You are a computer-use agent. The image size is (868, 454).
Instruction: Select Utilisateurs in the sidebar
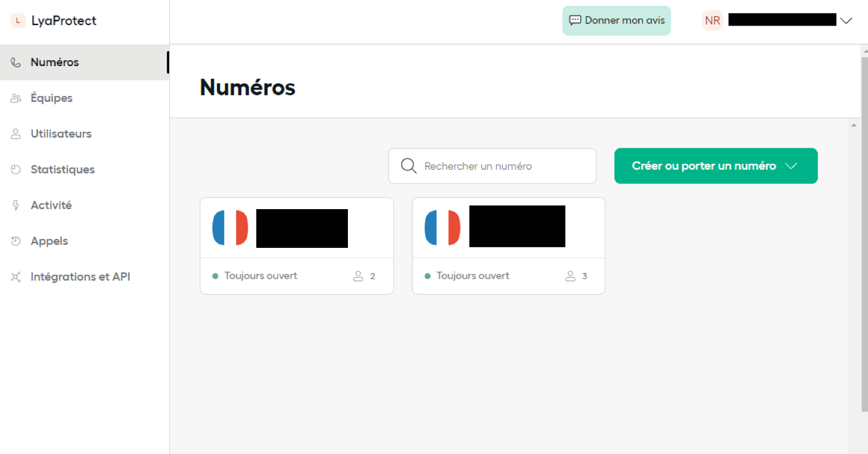pyautogui.click(x=61, y=134)
